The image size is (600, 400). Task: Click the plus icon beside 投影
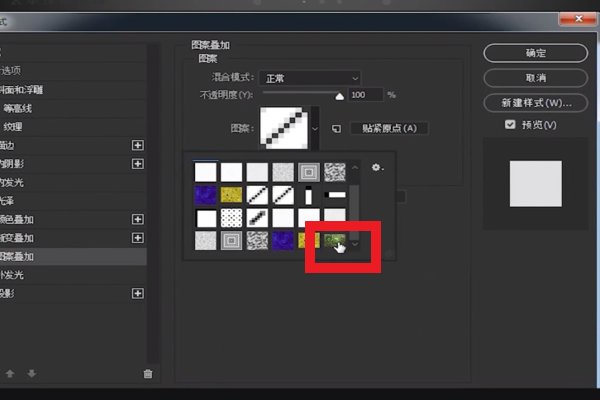[138, 294]
